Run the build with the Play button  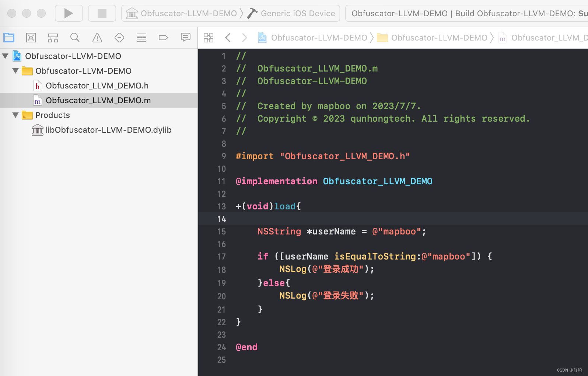[x=69, y=13]
